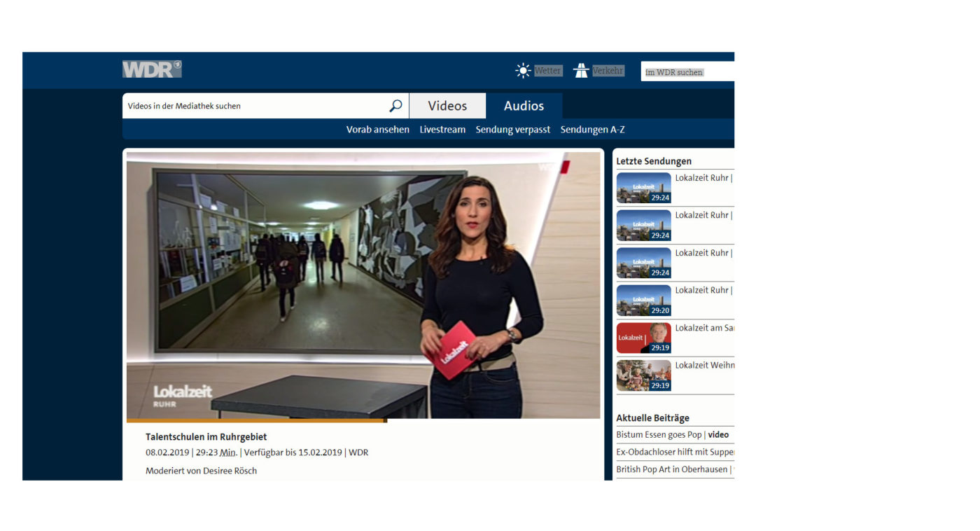Viewport: 980px width, 531px height.
Task: Open the Sendung verpasst page
Action: [512, 130]
